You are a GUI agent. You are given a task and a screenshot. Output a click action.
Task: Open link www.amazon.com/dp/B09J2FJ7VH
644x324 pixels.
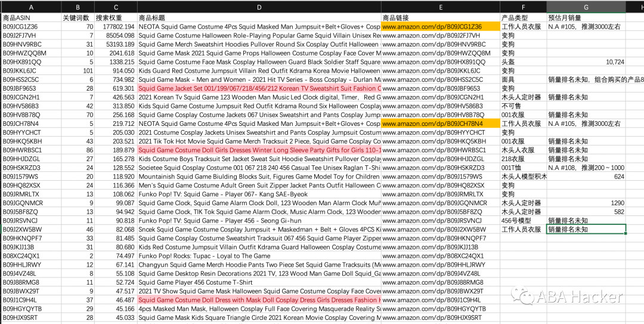click(441, 35)
